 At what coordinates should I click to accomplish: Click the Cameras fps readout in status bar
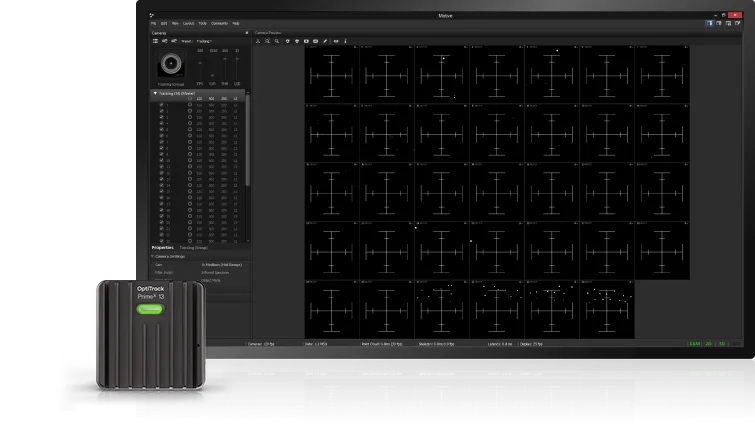coord(261,344)
